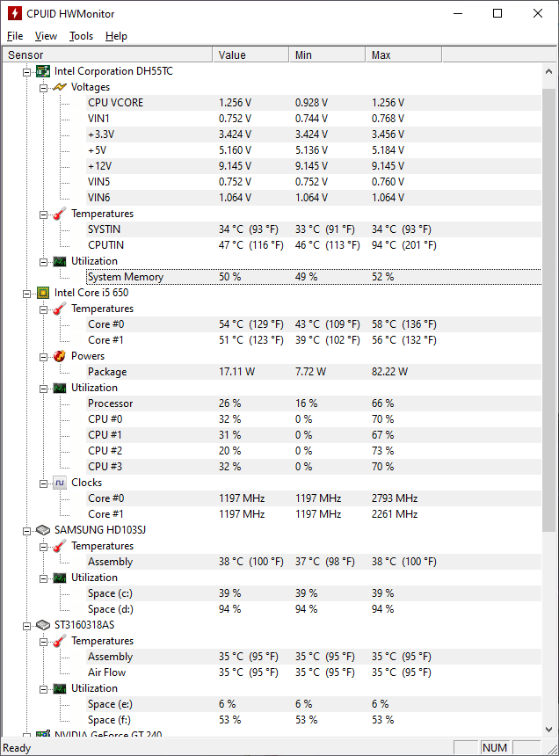Click the Max column header

[x=403, y=55]
